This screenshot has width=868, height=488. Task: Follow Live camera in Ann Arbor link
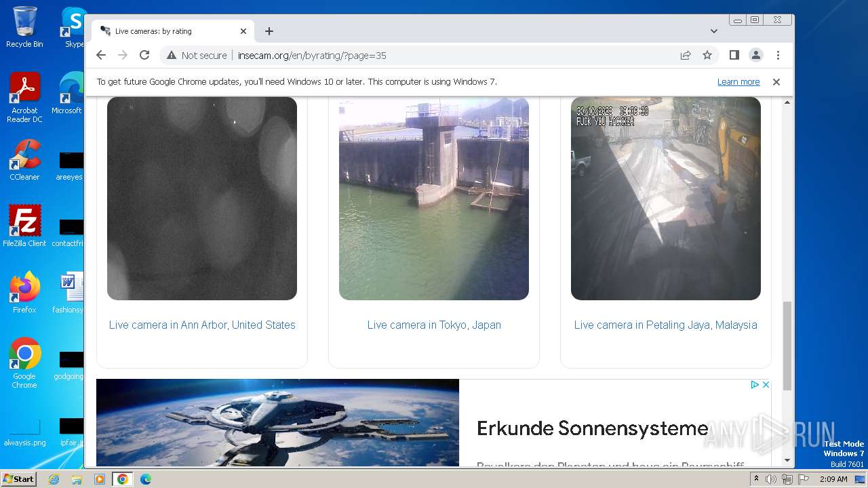(x=202, y=325)
